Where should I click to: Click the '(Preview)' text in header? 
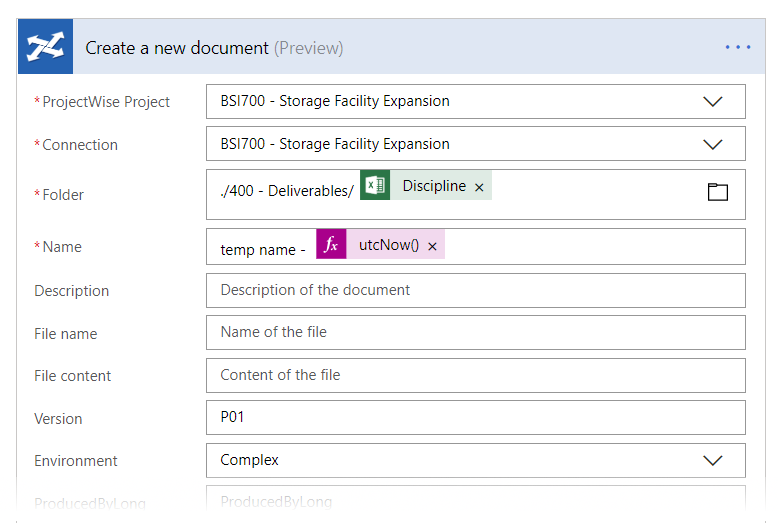(x=308, y=48)
